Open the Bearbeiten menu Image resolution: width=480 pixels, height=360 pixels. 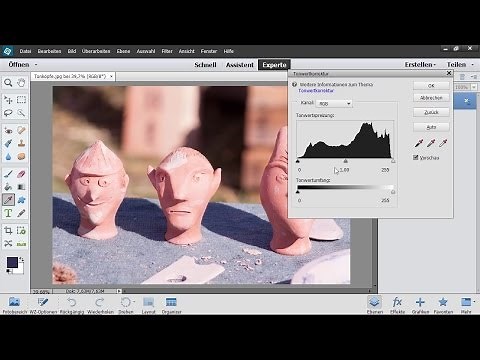[x=49, y=51]
